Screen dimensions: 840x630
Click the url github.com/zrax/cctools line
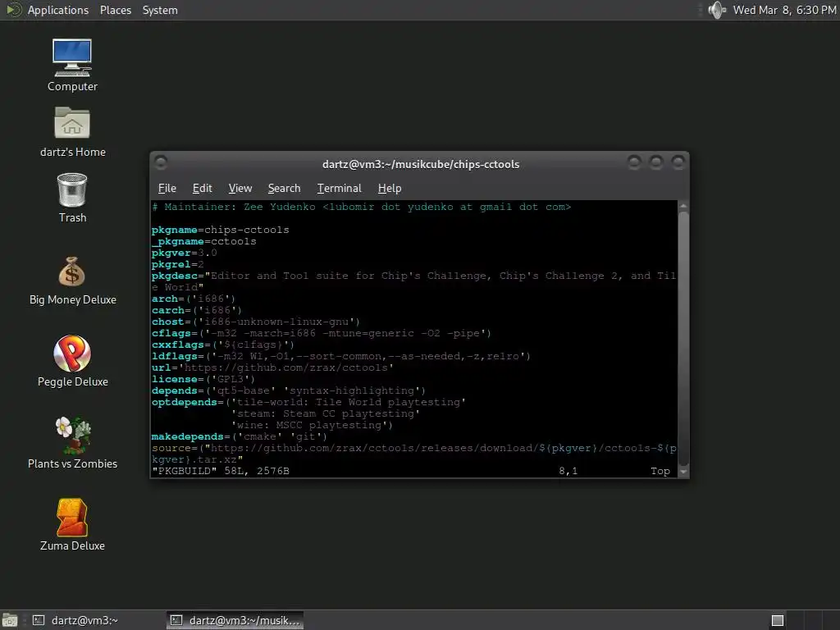pos(272,367)
